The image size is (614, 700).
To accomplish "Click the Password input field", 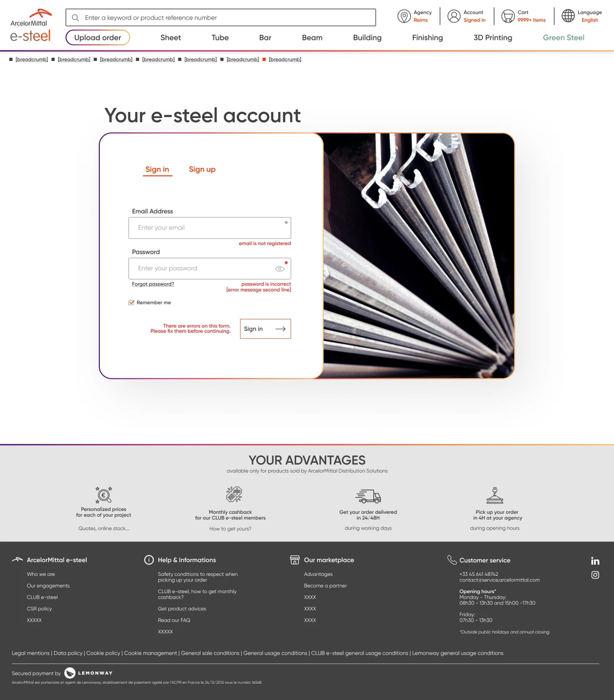I will (210, 269).
